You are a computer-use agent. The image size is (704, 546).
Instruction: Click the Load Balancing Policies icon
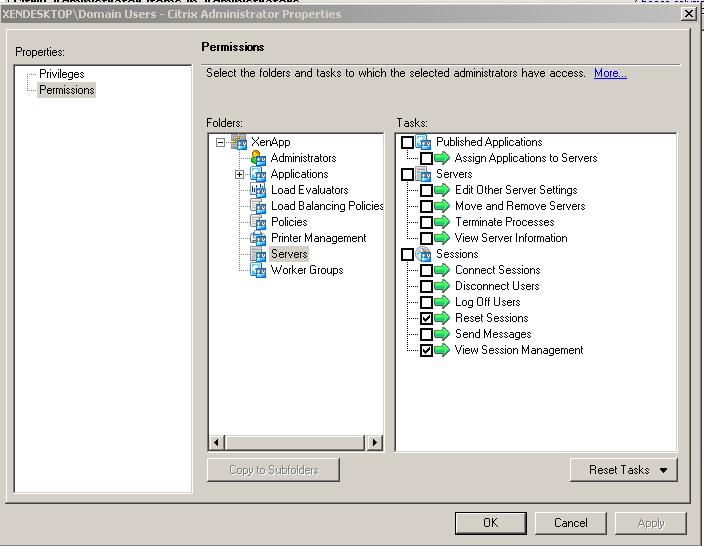point(258,206)
